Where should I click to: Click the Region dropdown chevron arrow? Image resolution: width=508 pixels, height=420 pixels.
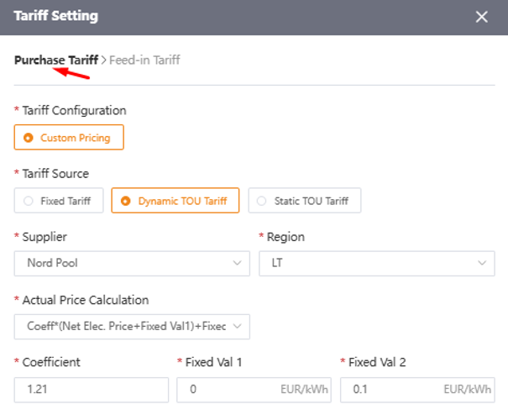482,263
